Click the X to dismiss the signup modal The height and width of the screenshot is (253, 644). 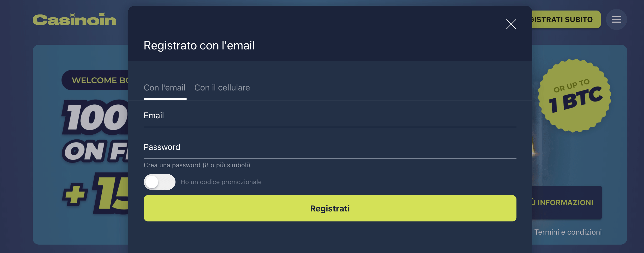[511, 24]
